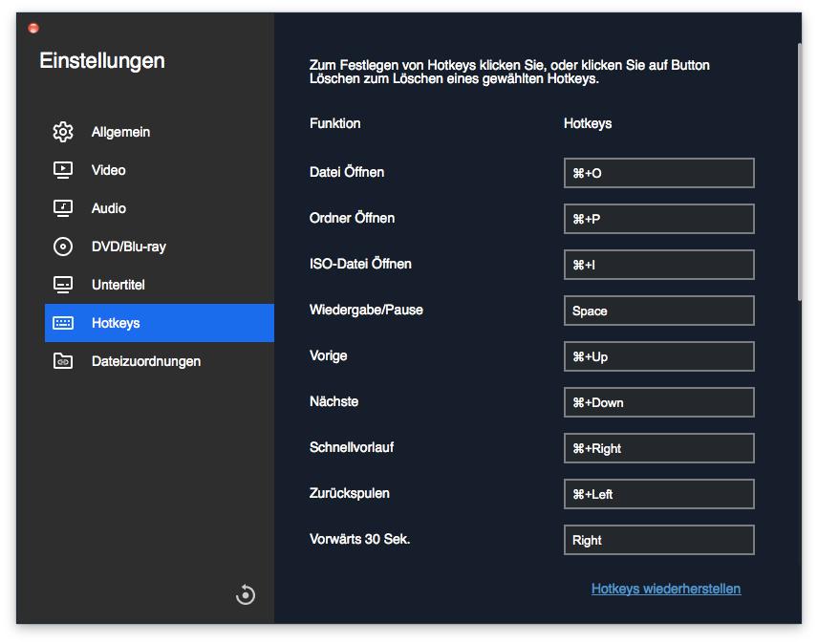Open the Allgemein settings tab
The image size is (818, 644).
pos(120,132)
